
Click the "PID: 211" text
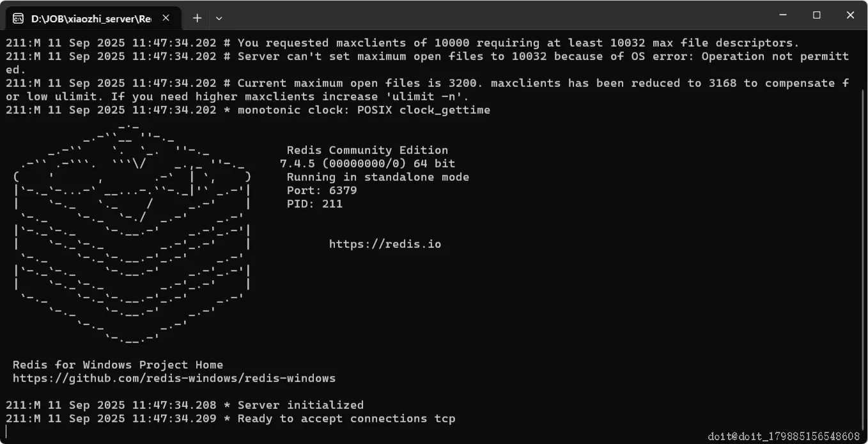pyautogui.click(x=314, y=204)
